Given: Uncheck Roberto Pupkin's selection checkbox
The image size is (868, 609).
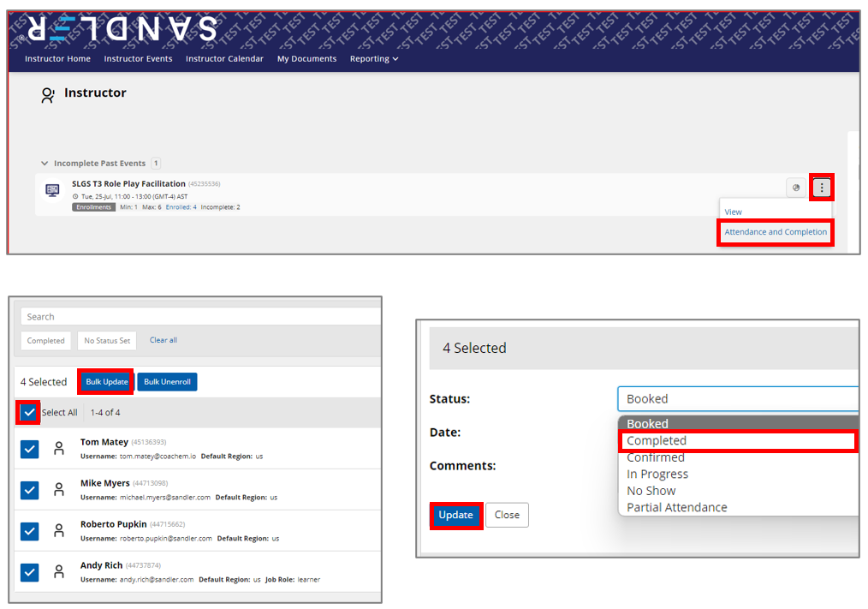Looking at the screenshot, I should 29,531.
